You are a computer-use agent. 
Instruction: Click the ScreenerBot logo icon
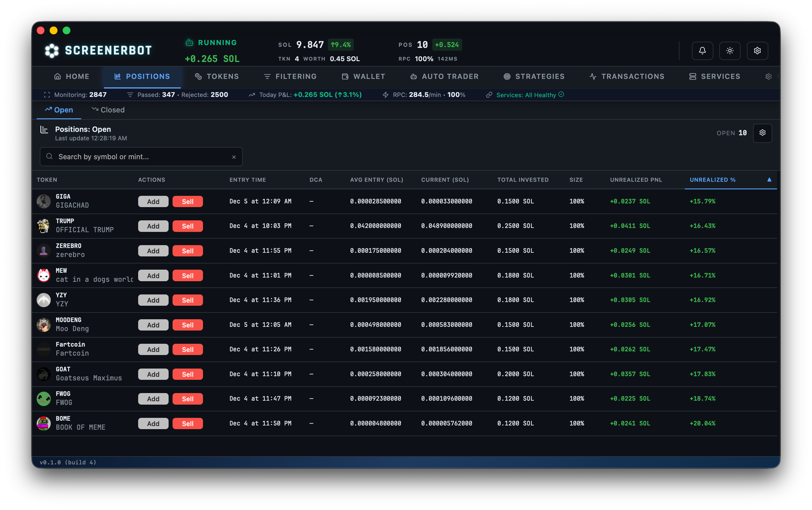[51, 50]
